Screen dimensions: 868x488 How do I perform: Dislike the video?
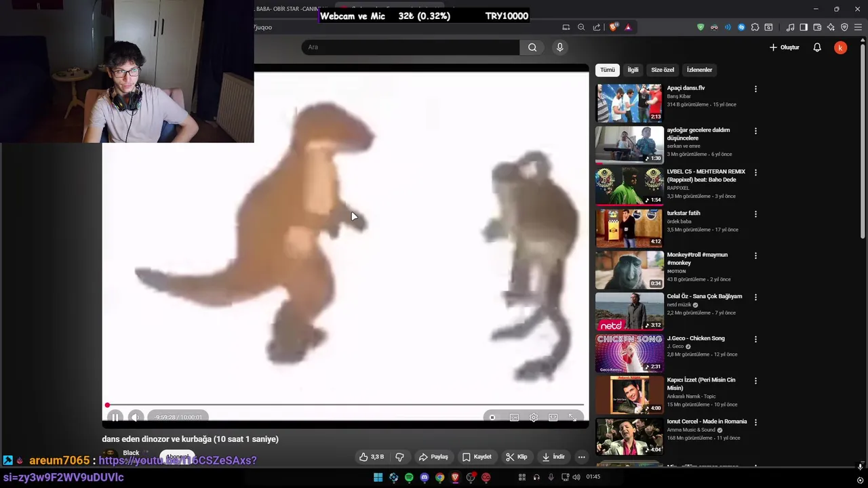(x=399, y=457)
